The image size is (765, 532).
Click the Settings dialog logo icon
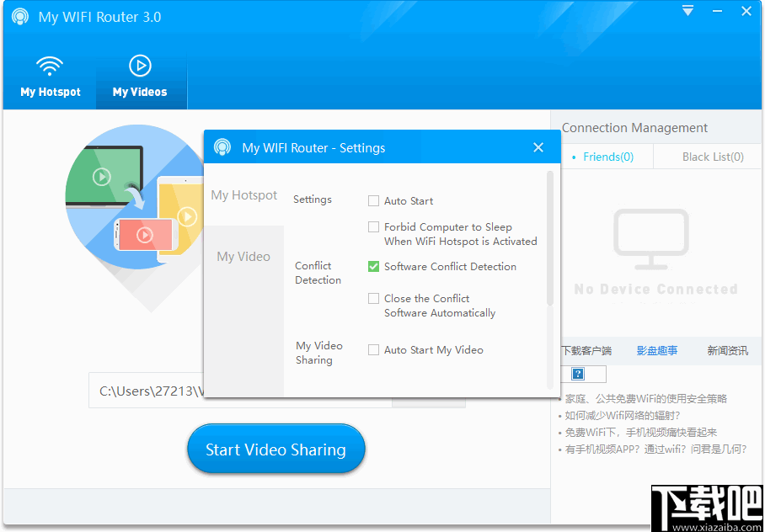point(222,146)
